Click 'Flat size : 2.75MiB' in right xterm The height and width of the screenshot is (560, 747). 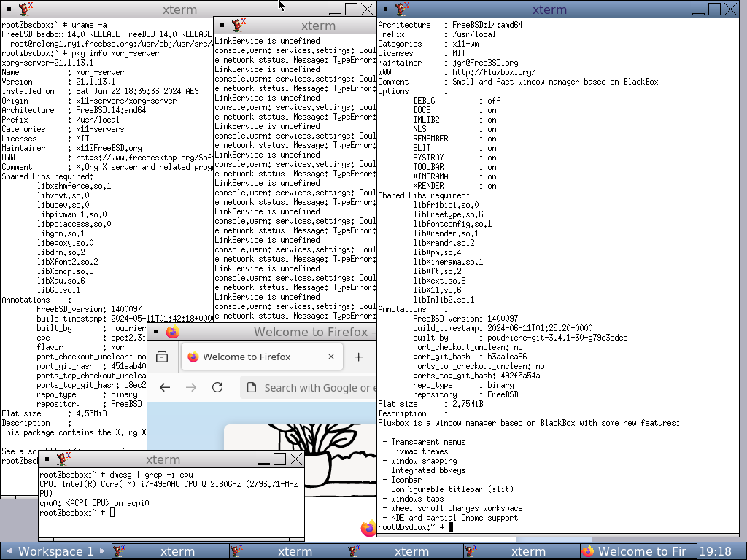pyautogui.click(x=430, y=404)
